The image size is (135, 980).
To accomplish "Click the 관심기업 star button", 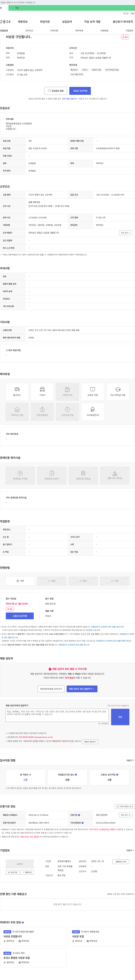I will [x=13, y=872].
